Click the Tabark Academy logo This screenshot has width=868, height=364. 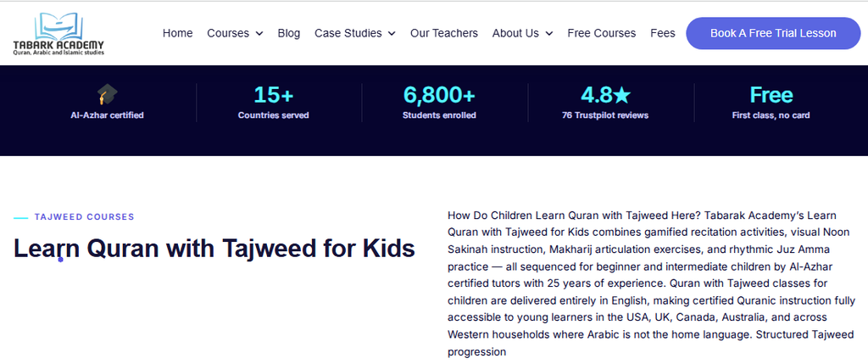tap(58, 33)
